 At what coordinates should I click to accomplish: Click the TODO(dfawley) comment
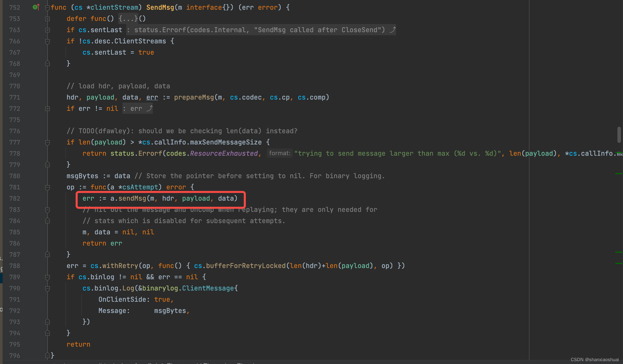coord(182,131)
